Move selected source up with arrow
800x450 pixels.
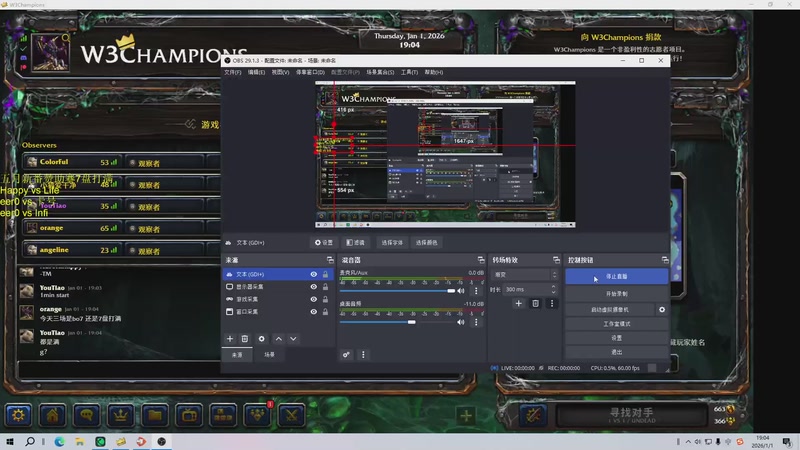coord(279,339)
